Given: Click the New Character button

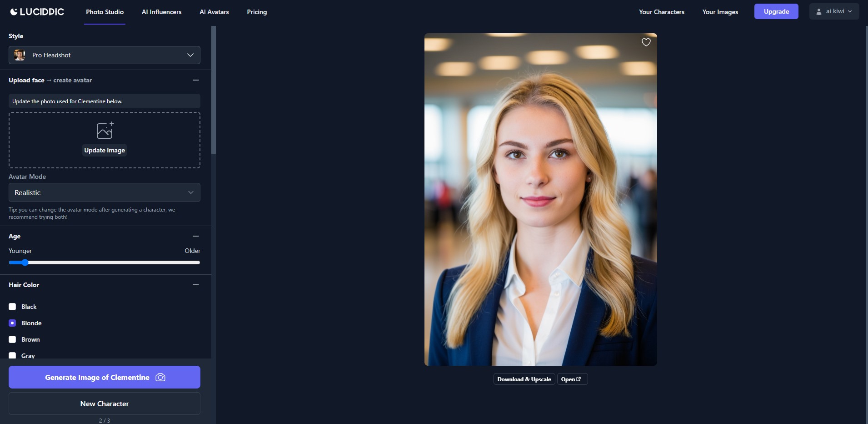Looking at the screenshot, I should pyautogui.click(x=105, y=404).
